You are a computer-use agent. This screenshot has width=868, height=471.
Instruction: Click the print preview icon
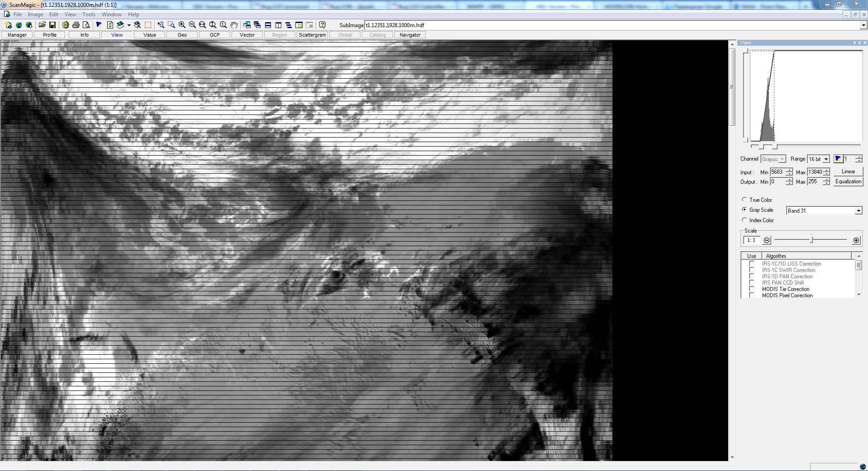(86, 25)
